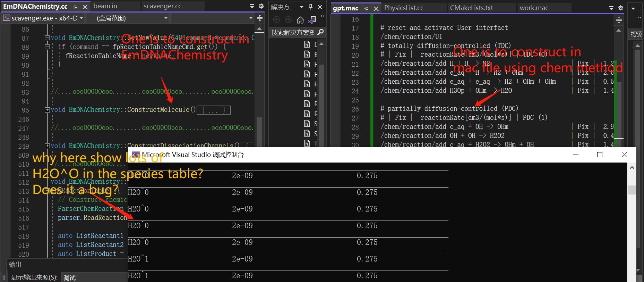Open the left editor's tab settings gear
Image resolution: width=644 pixels, height=282 pixels.
[x=261, y=6]
